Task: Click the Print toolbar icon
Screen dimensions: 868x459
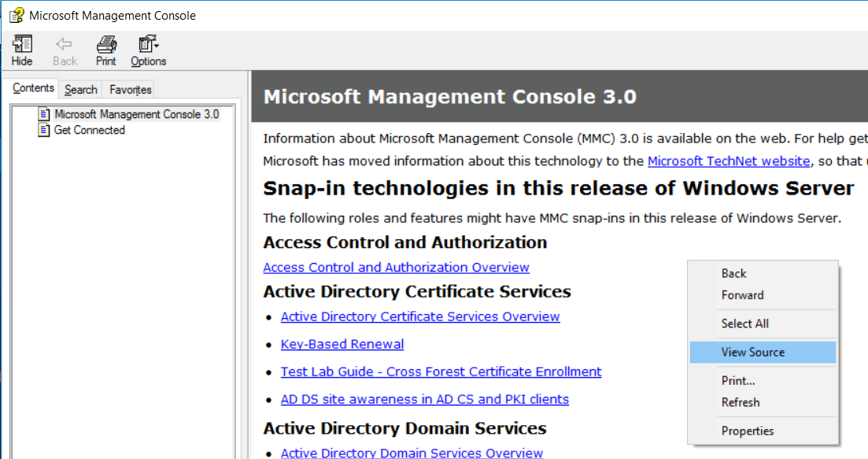Action: click(106, 44)
